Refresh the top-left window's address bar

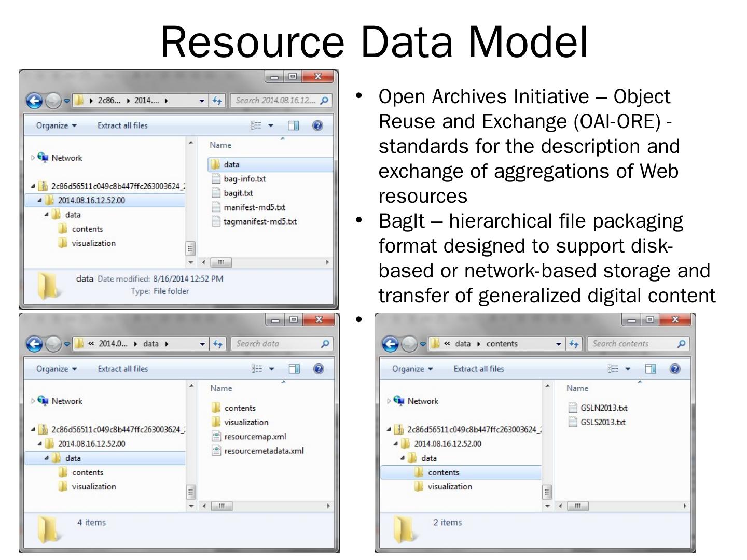pos(217,101)
